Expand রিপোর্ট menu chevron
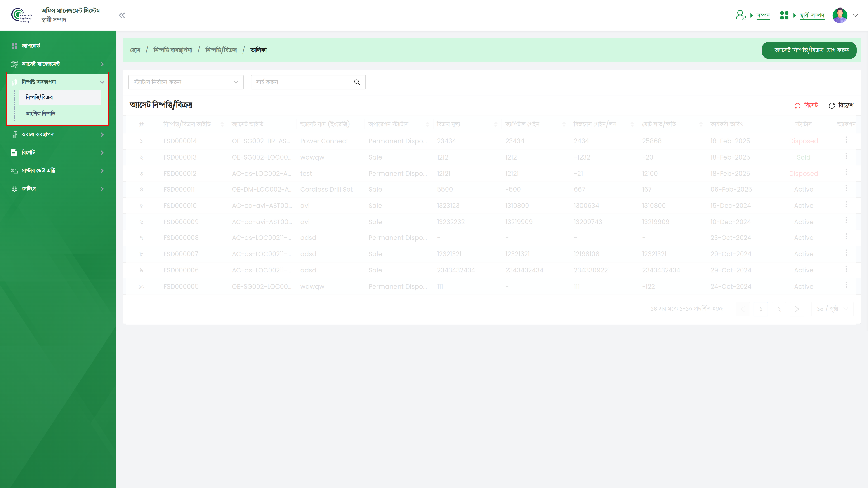868x488 pixels. click(102, 153)
